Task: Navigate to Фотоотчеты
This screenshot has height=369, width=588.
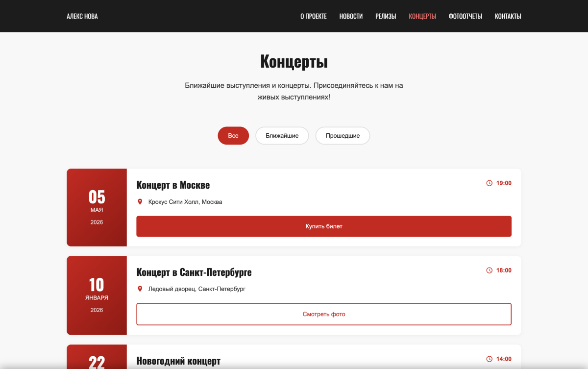Action: click(x=465, y=16)
